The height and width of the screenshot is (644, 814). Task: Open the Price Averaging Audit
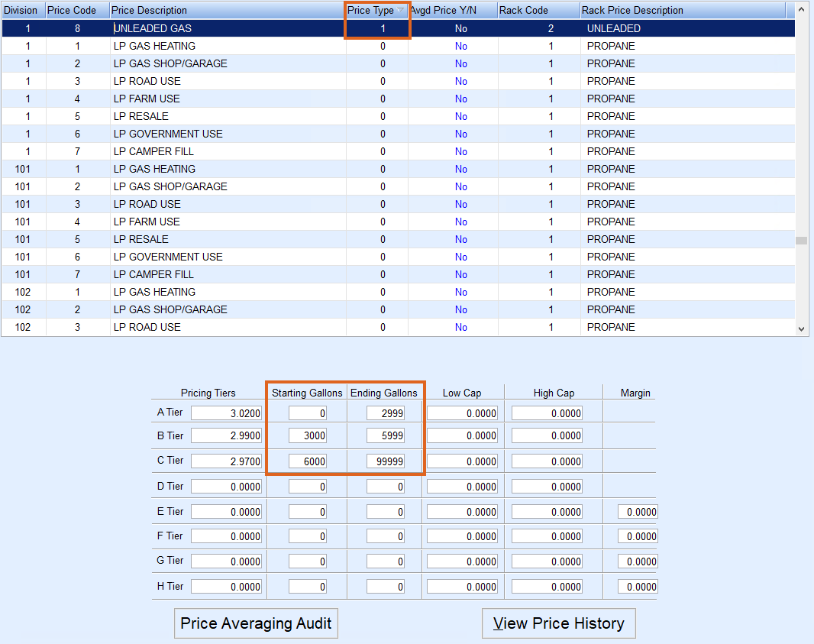click(x=256, y=623)
